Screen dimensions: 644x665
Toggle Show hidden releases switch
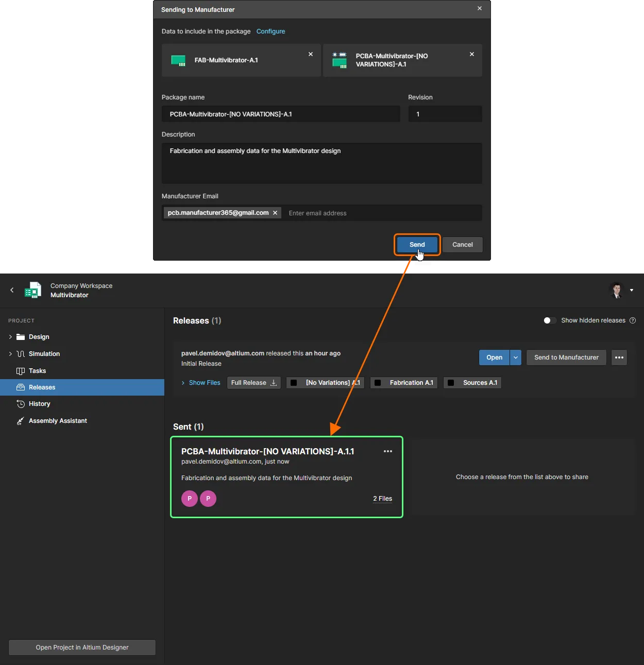coord(549,320)
